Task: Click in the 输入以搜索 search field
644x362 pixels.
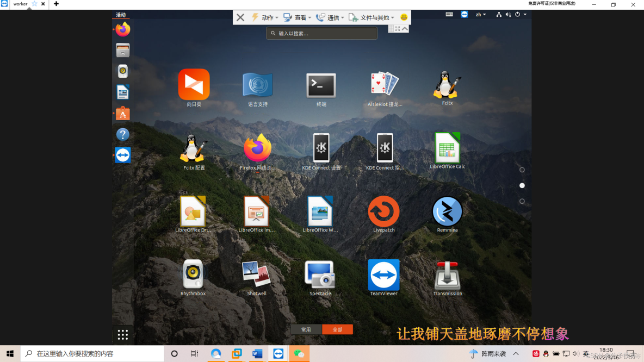Action: 321,33
